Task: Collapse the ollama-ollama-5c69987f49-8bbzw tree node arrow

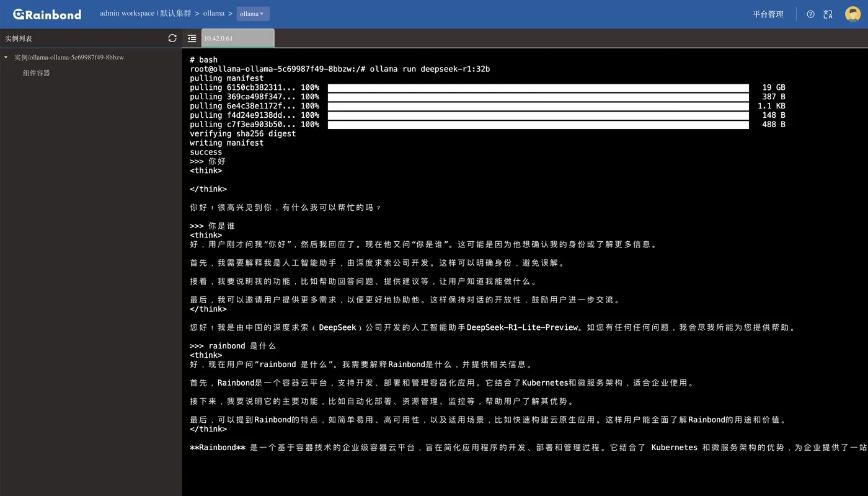Action: pos(6,58)
